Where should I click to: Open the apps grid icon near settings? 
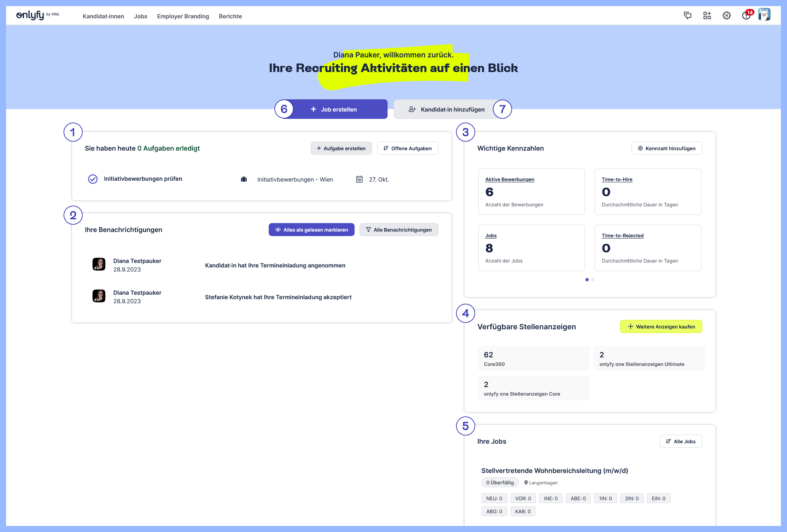tap(707, 15)
